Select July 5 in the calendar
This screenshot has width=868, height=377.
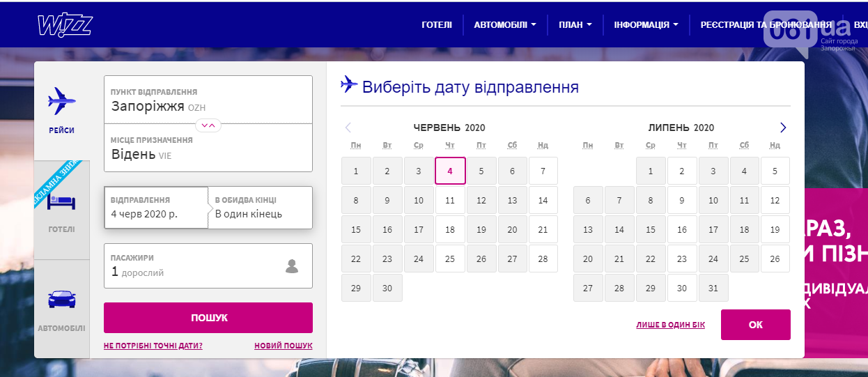pos(775,171)
